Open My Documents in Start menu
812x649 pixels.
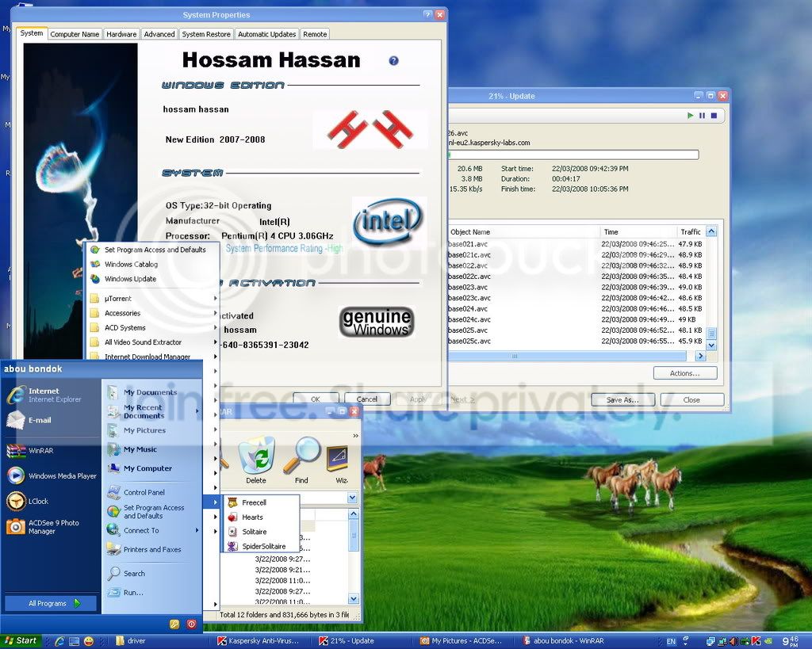coord(150,392)
